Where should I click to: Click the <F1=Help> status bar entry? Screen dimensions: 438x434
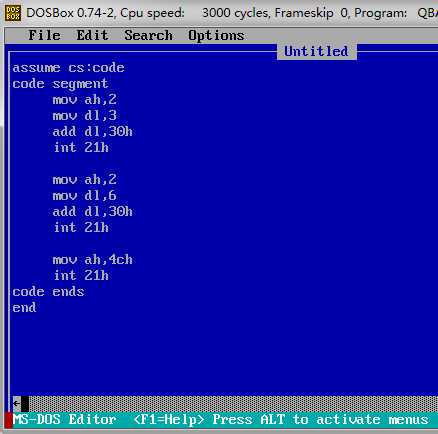click(169, 420)
